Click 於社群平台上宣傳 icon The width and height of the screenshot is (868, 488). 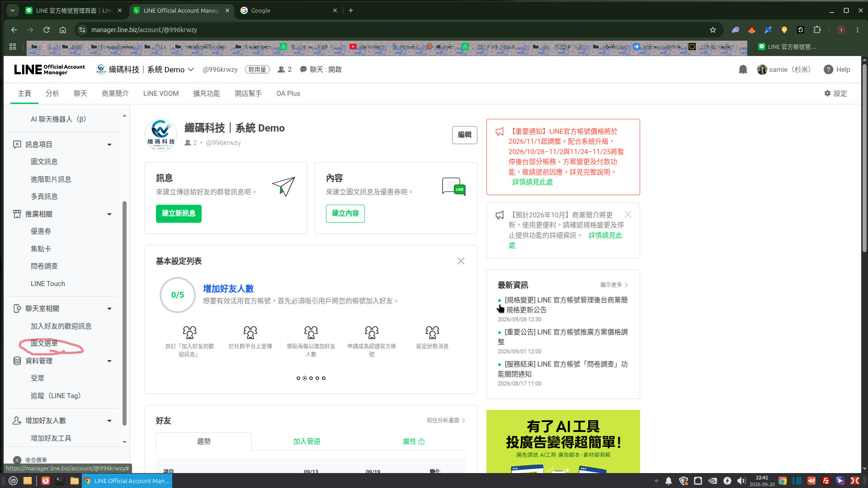point(250,333)
